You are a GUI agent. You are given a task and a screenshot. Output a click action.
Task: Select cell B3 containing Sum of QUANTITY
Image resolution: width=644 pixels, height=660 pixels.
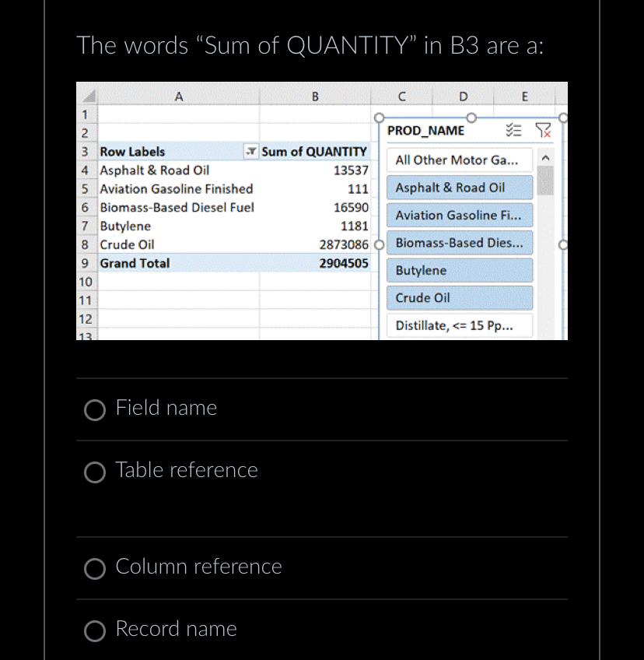[314, 152]
